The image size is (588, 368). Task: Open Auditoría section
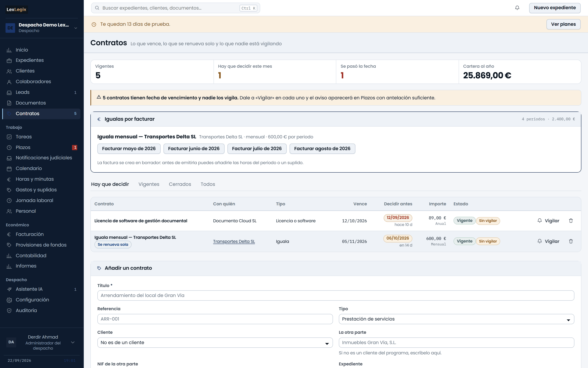pyautogui.click(x=41, y=311)
